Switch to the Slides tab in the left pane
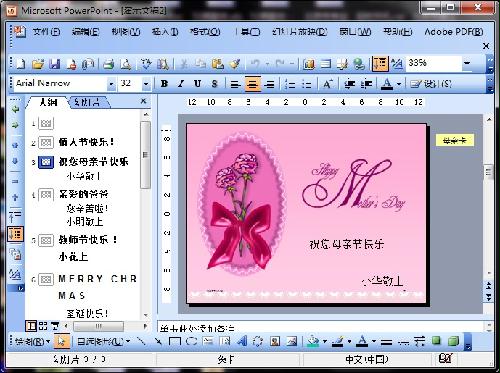Screen dimensions: 500x373 [87, 102]
